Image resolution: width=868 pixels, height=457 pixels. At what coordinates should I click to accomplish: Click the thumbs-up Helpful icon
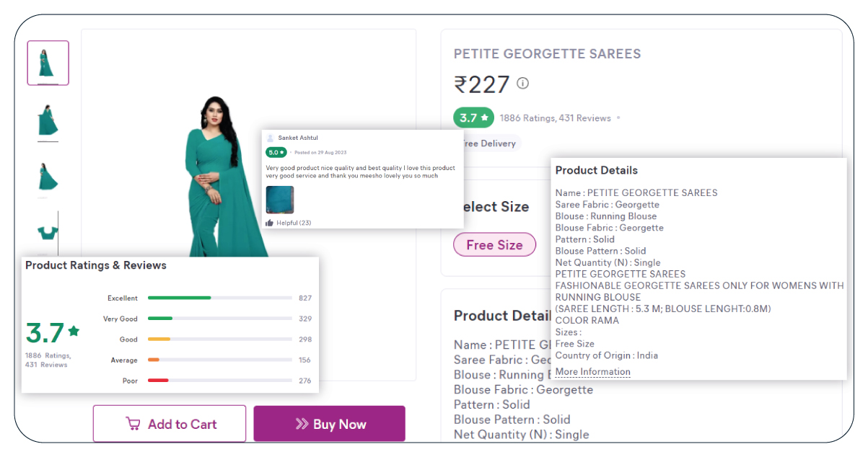click(270, 223)
